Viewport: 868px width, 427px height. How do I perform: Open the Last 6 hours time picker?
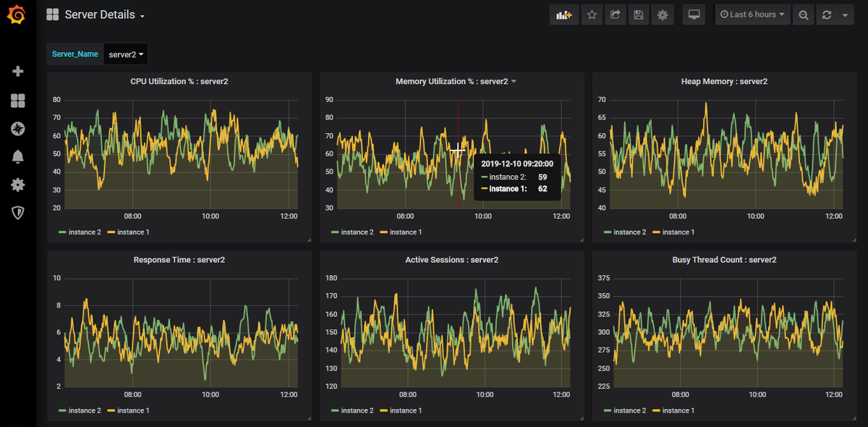[752, 14]
